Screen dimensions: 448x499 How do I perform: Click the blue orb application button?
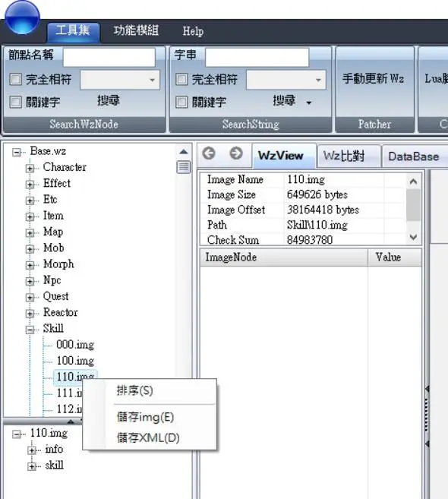coord(22,17)
